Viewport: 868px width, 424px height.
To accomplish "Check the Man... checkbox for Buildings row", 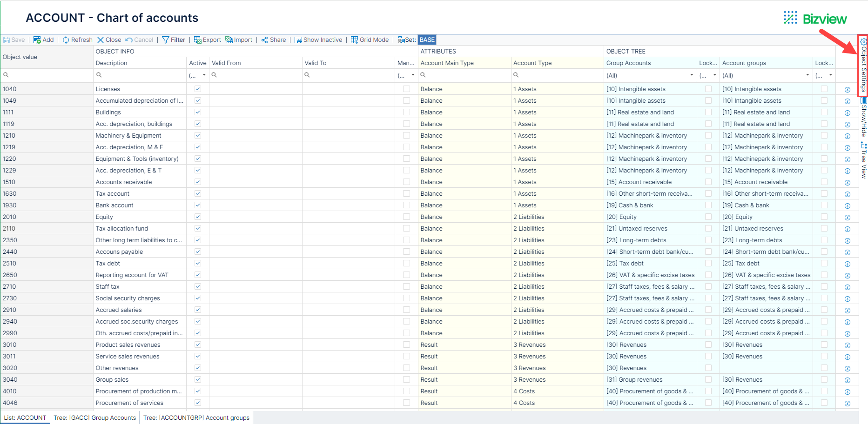I will [406, 112].
